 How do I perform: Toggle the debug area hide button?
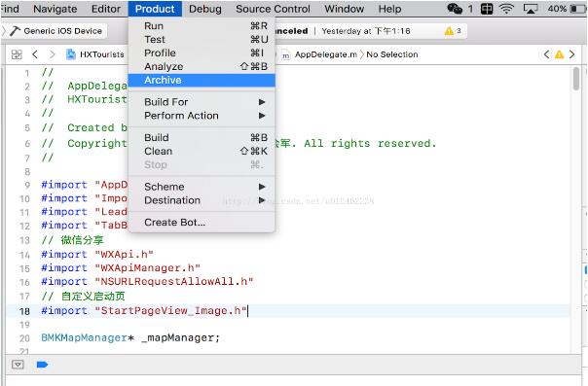18,365
